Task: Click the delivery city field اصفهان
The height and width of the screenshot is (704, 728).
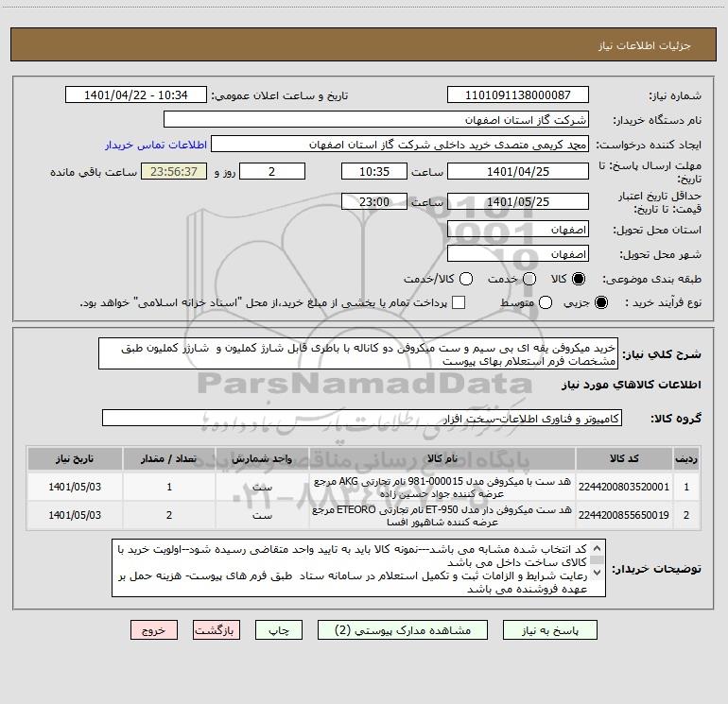Action: point(518,253)
